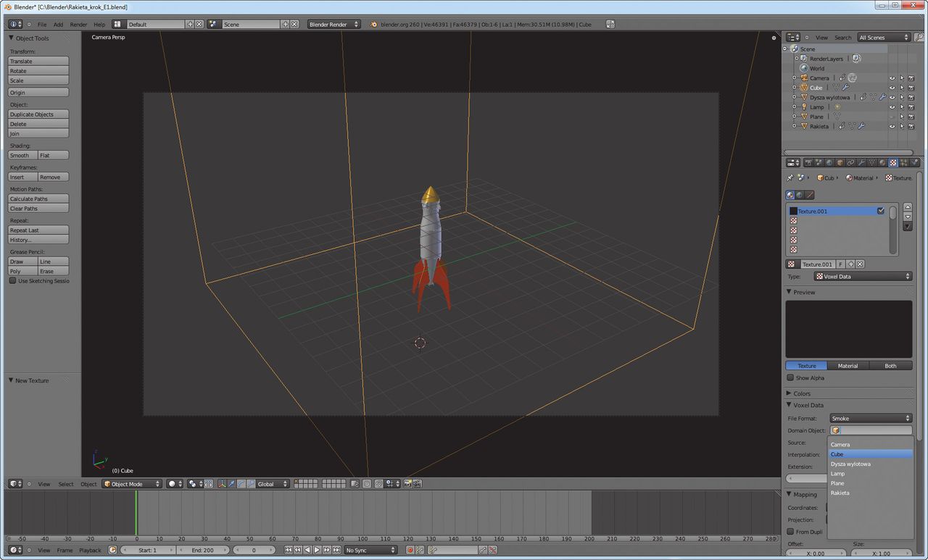Show world textures context icon
Screen dimensions: 928x560
point(800,195)
